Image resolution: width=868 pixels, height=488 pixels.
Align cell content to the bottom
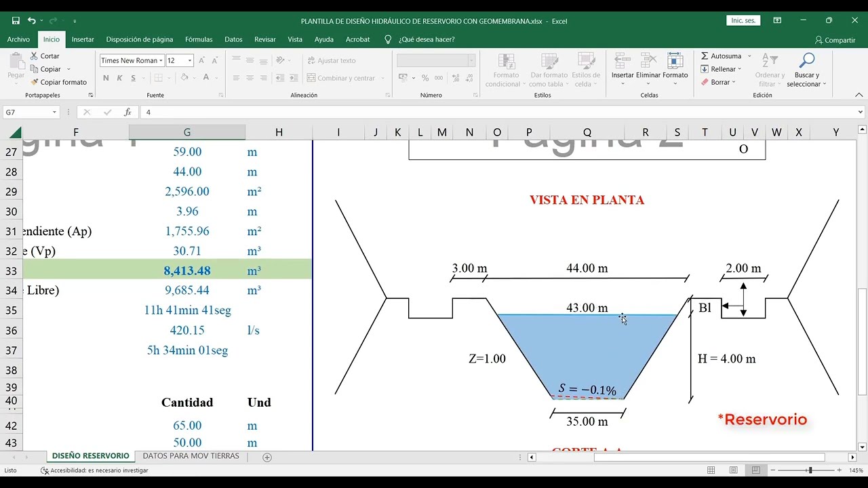263,60
